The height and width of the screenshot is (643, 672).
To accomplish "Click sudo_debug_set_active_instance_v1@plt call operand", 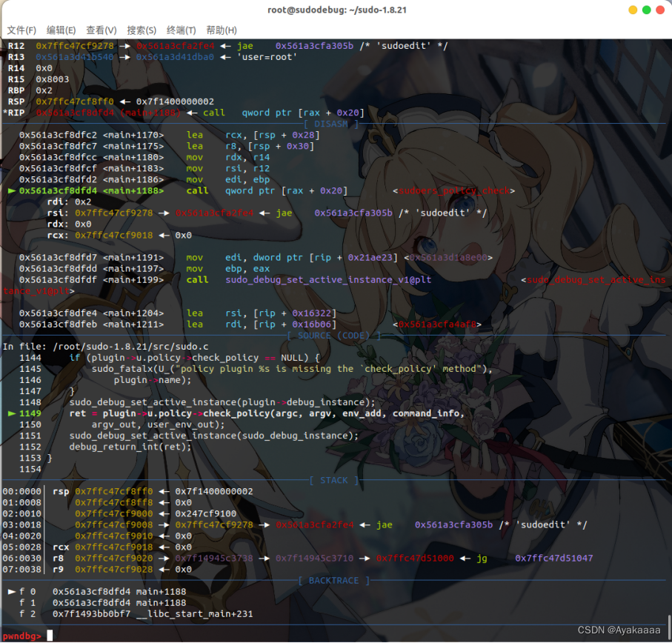I will (x=328, y=280).
